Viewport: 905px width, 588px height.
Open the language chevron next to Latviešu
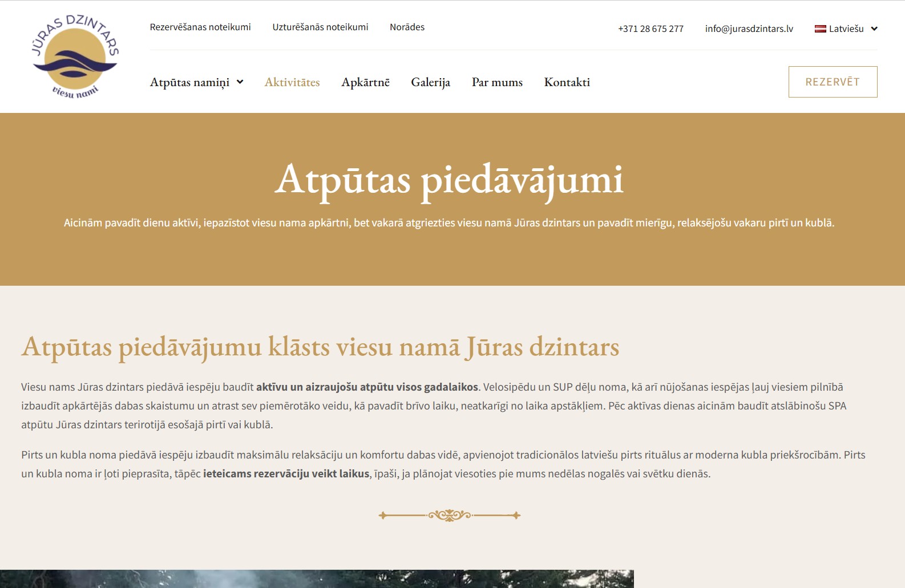pos(874,29)
